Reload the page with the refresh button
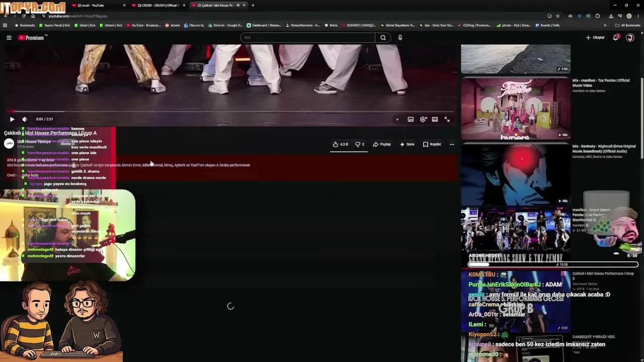This screenshot has width=644, height=362. point(24,16)
